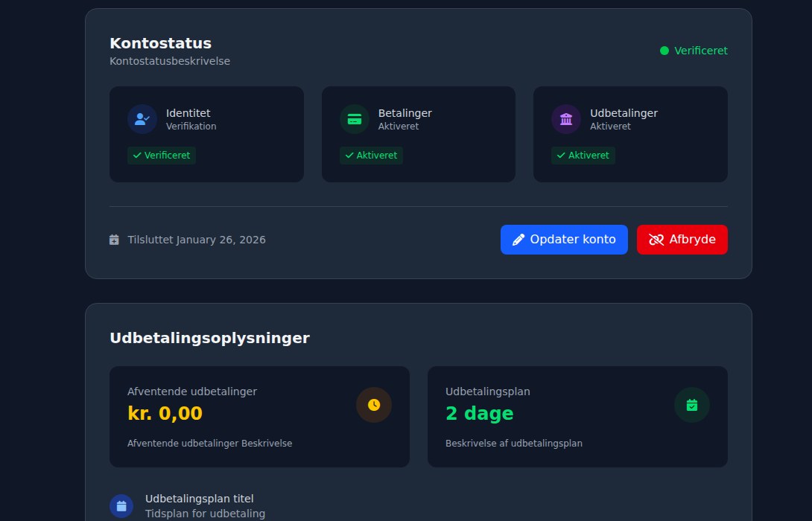Viewport: 812px width, 521px height.
Task: Select the Udbetalingsoplysninger heading
Action: point(210,338)
